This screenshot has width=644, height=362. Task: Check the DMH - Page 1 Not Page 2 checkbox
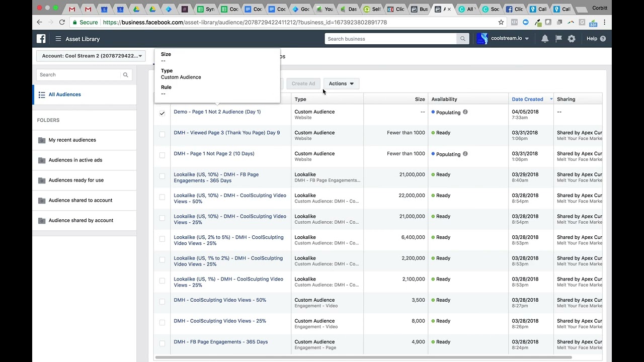click(162, 155)
